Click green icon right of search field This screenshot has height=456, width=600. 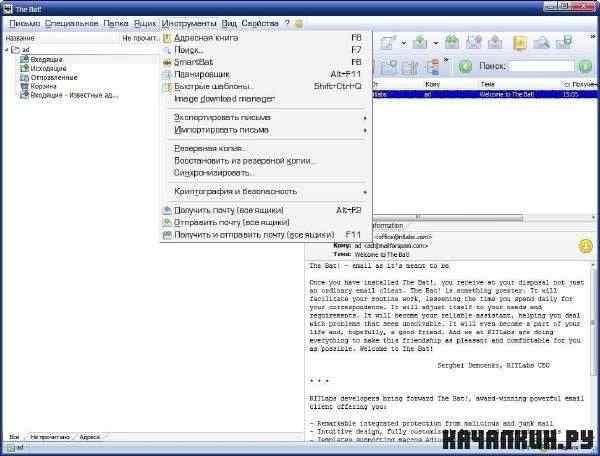pos(585,67)
